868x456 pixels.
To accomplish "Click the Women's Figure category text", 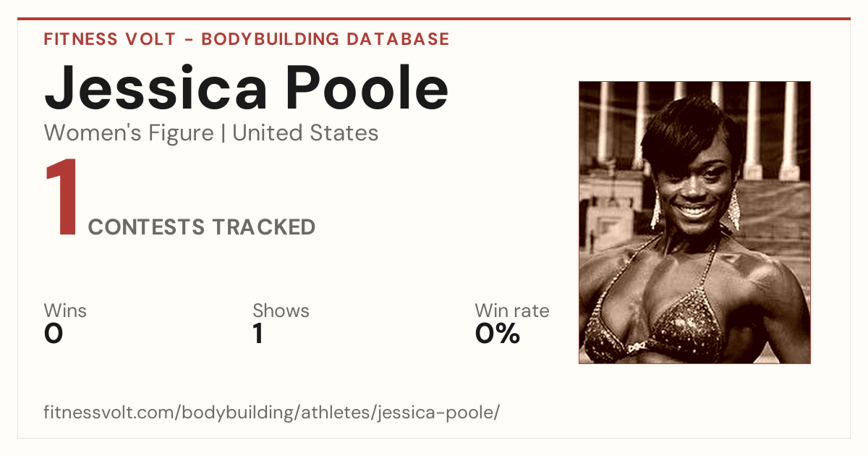I will click(x=129, y=133).
